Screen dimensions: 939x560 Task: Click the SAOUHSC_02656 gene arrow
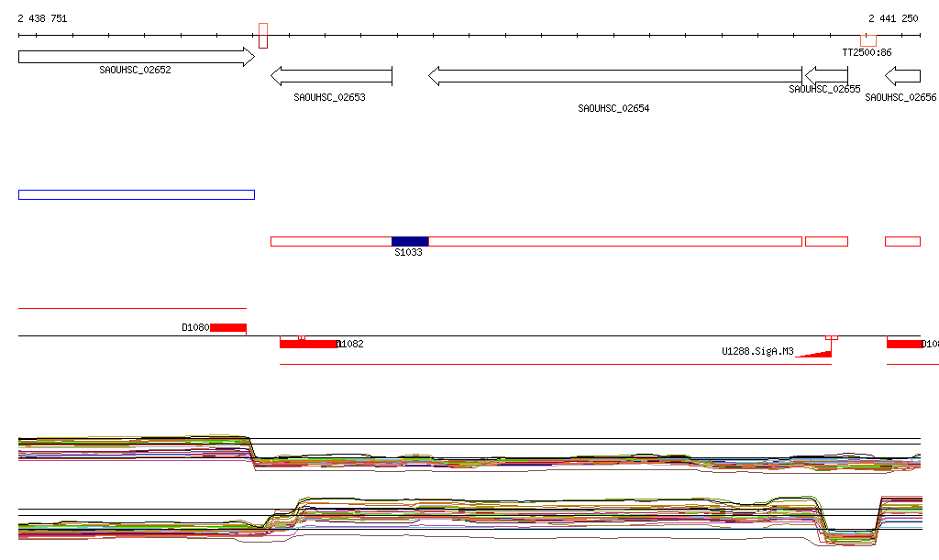coord(902,76)
